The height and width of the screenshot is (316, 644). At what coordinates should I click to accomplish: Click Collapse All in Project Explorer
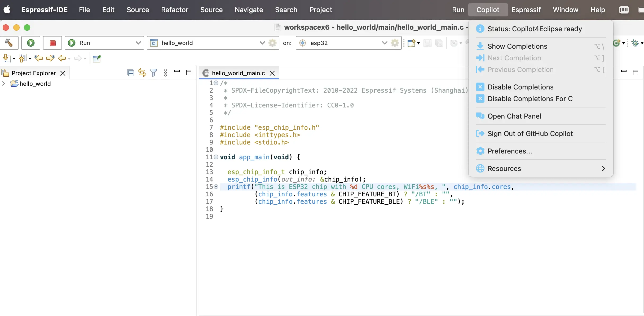[130, 73]
